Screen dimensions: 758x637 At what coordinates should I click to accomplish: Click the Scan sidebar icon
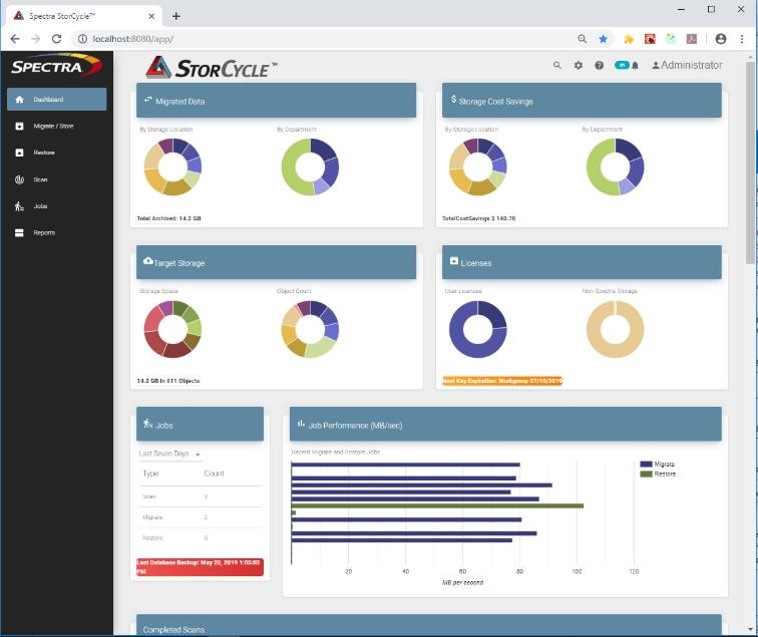click(x=19, y=180)
